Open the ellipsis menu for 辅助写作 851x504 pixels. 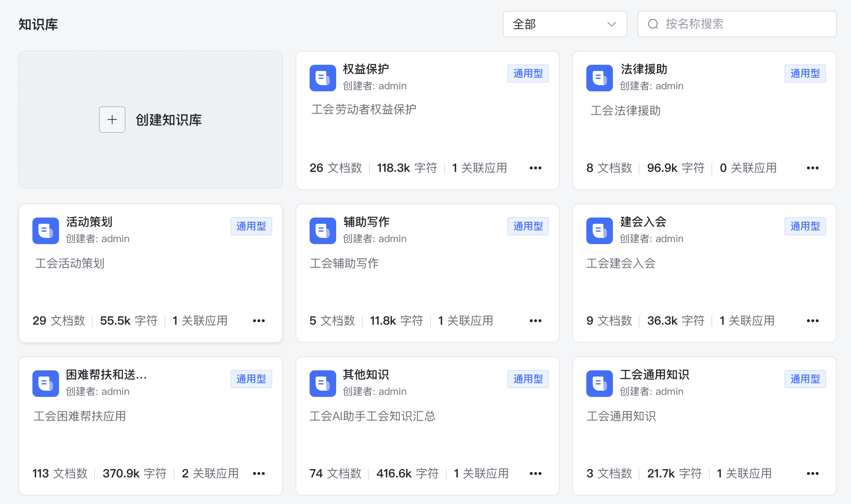point(535,321)
